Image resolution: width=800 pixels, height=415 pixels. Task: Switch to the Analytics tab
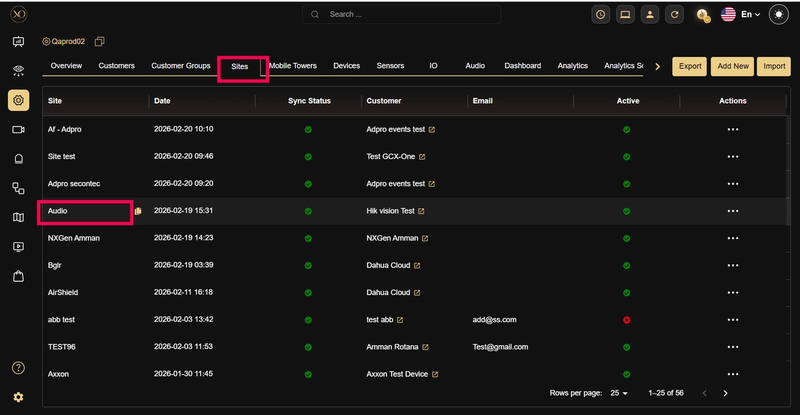[x=572, y=66]
